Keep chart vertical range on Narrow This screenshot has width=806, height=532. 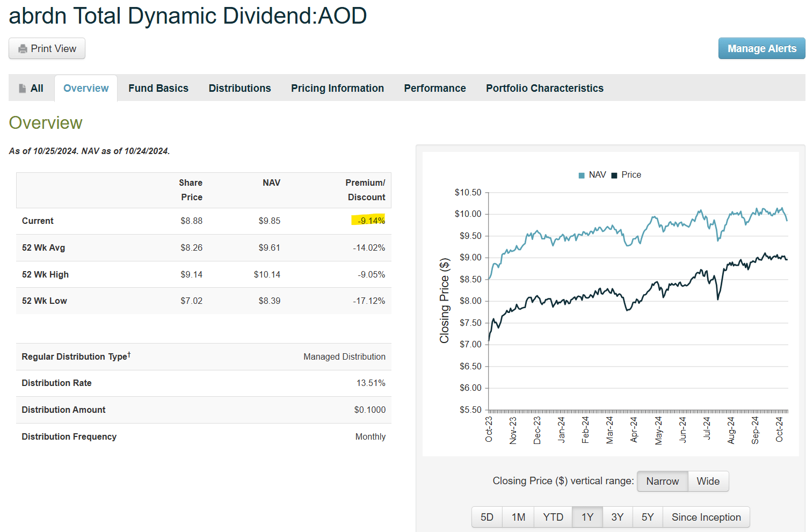tap(662, 481)
